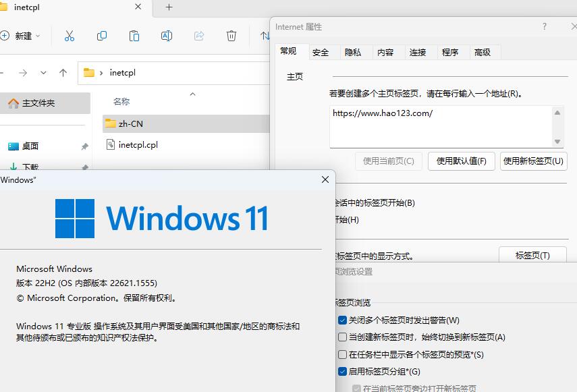Screen dimensions: 577x392
Task: Click the zh-CN folder icon
Action: point(111,123)
